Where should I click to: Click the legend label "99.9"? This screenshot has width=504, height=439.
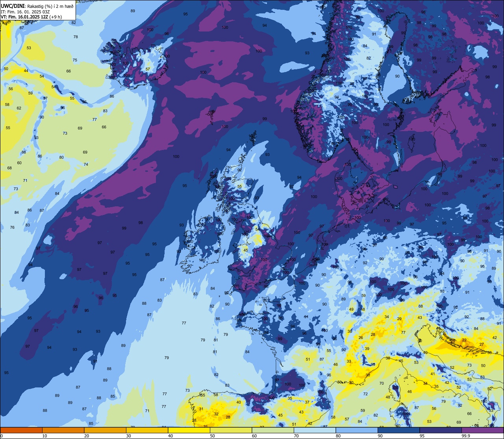[466, 436]
